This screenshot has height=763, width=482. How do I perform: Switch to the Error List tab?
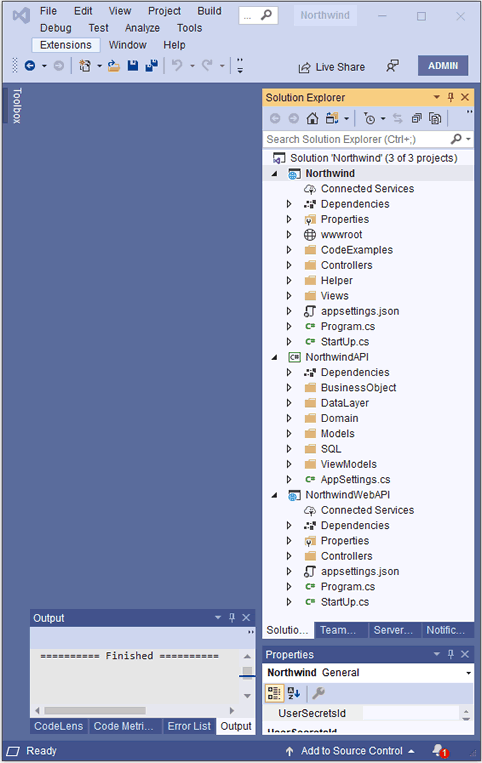click(189, 726)
